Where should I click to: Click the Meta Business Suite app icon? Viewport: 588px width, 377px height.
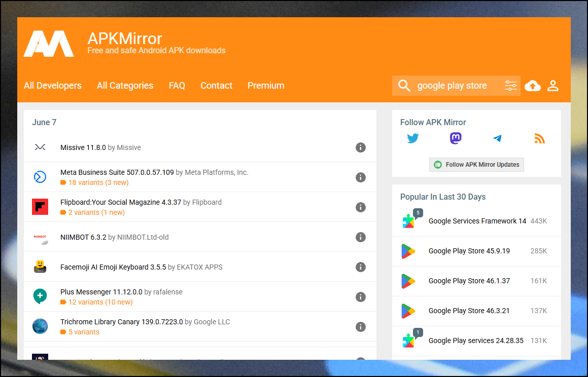click(40, 177)
